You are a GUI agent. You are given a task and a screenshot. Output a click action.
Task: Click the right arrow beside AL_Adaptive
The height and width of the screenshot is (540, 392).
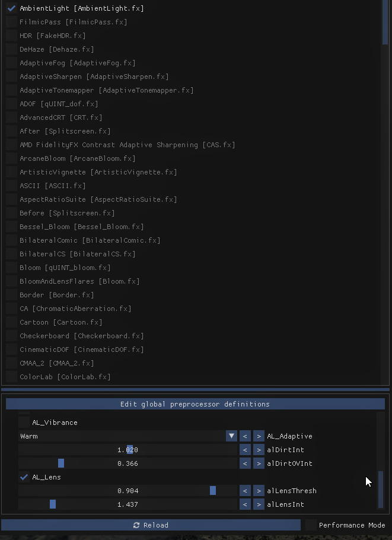tap(259, 436)
